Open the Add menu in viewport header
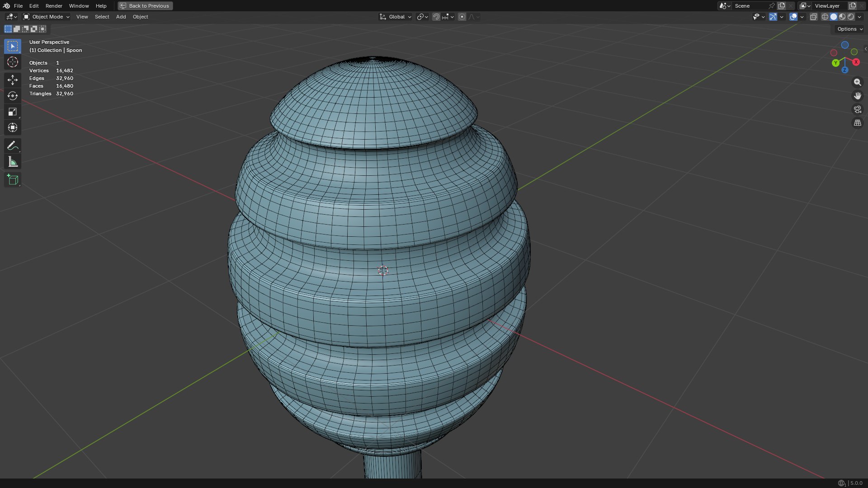 click(x=121, y=17)
